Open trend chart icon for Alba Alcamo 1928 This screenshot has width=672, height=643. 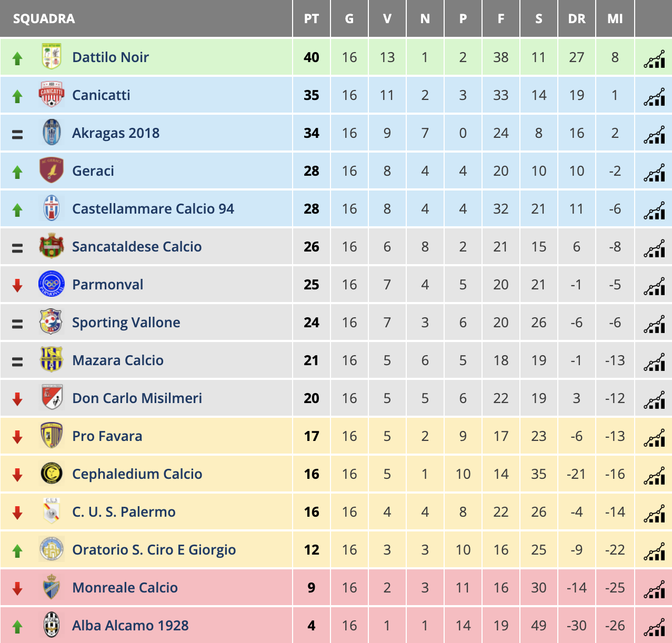pos(654,627)
